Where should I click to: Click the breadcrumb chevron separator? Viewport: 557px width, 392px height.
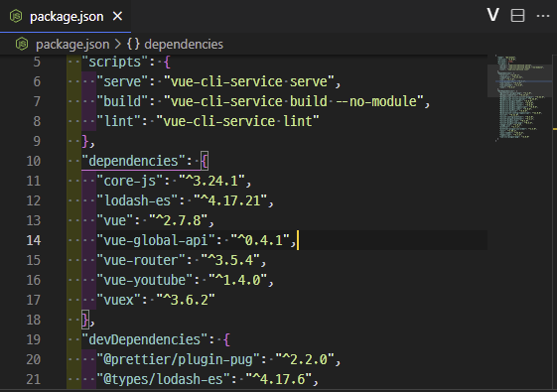point(118,45)
